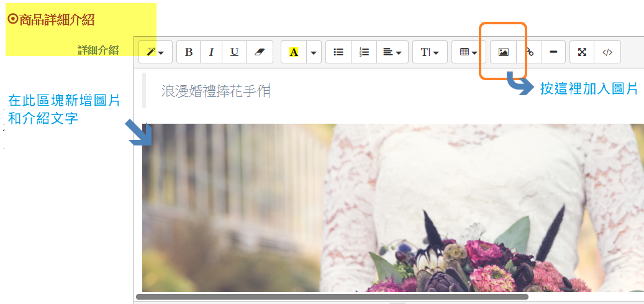644x304 pixels.
Task: Insert an unordered bullet list
Action: click(338, 52)
